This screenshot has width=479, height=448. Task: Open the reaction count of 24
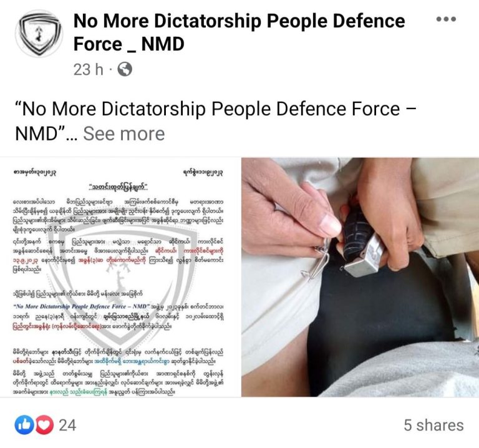[67, 425]
